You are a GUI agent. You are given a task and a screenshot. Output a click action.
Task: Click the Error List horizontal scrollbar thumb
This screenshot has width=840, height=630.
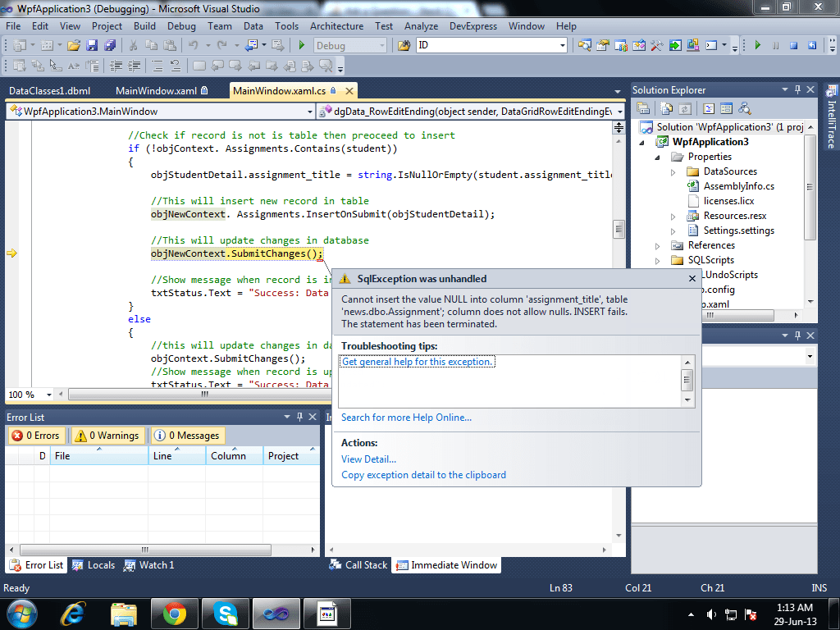pyautogui.click(x=145, y=550)
